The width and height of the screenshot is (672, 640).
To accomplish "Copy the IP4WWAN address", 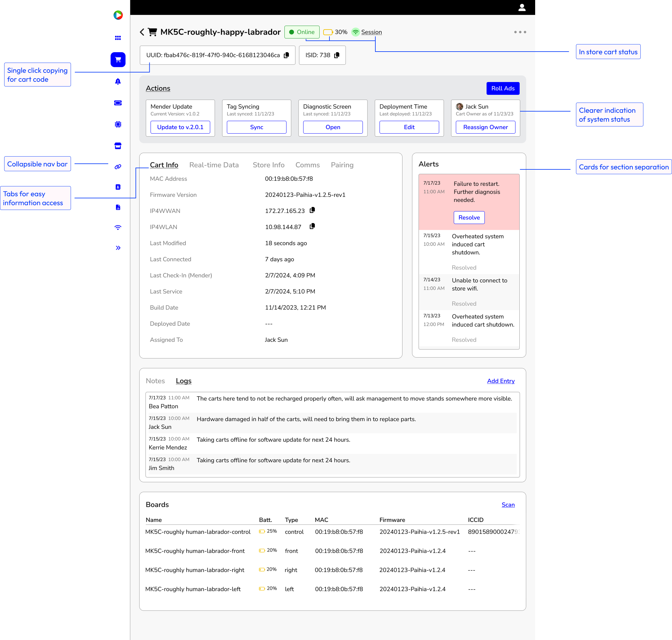I will coord(312,211).
